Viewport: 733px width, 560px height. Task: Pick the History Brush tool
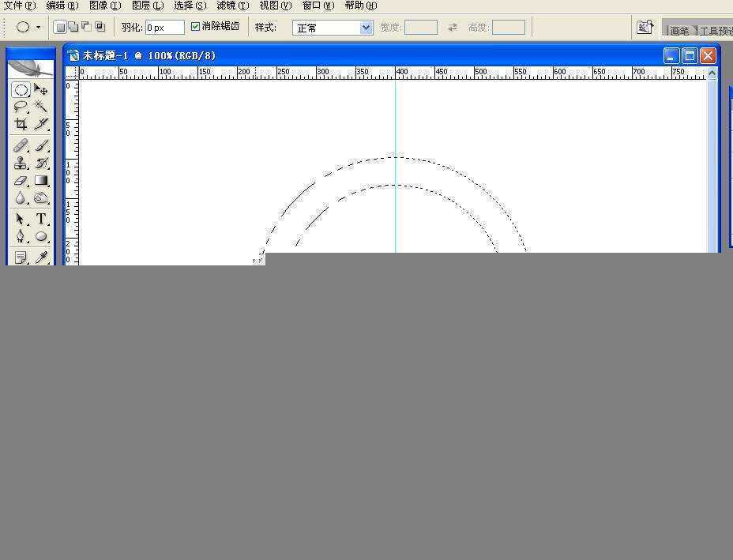(x=40, y=163)
